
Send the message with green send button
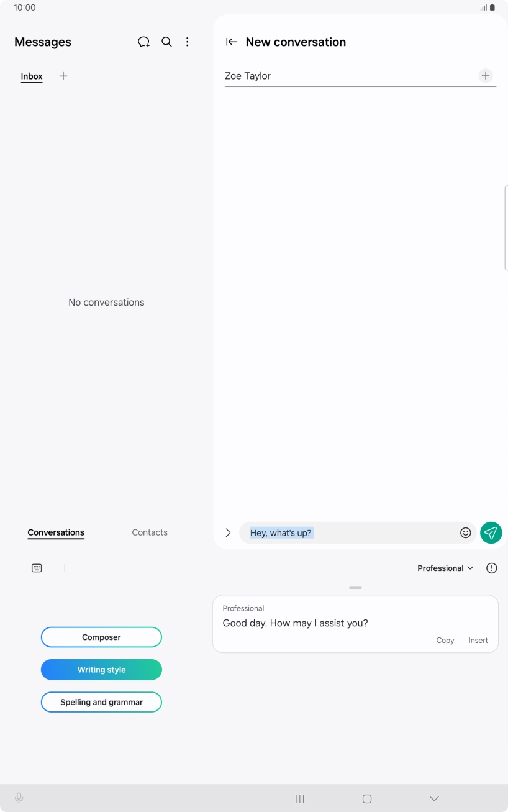[491, 532]
